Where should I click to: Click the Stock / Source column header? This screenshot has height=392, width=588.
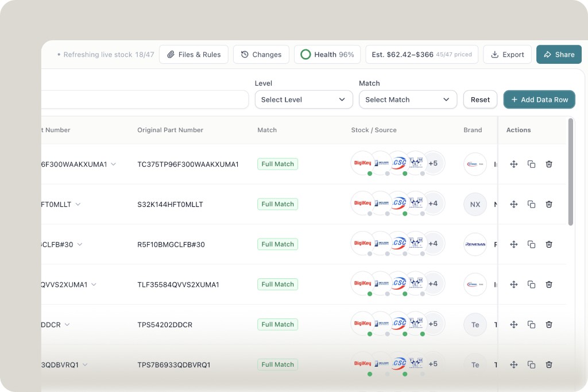374,130
